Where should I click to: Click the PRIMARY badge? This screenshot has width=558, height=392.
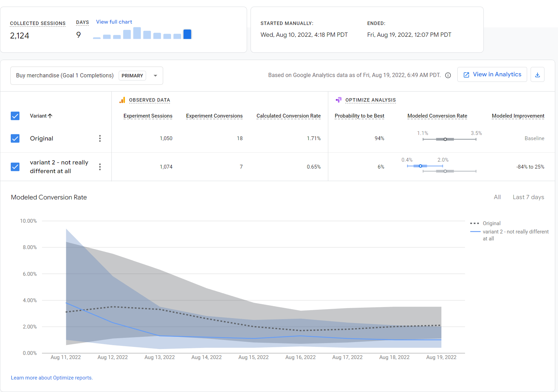tap(132, 76)
